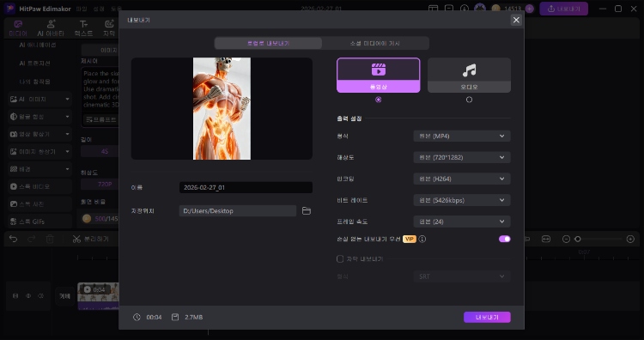Open the Subtitles CC tab in the toolbar
This screenshot has height=340, width=644.
pyautogui.click(x=109, y=28)
